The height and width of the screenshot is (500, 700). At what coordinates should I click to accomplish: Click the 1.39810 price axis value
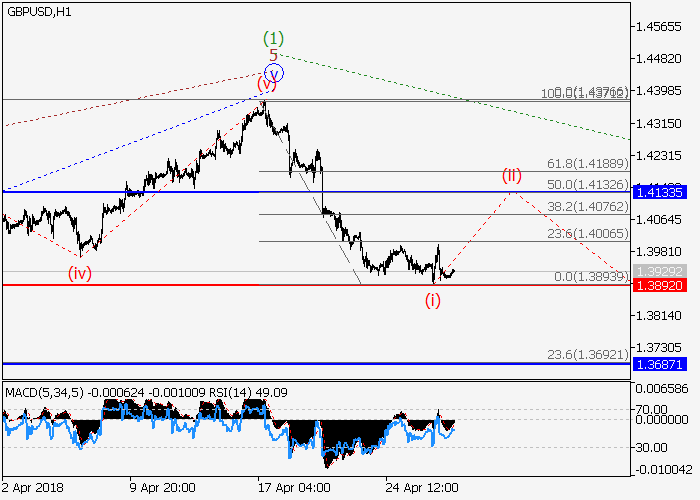tap(658, 251)
